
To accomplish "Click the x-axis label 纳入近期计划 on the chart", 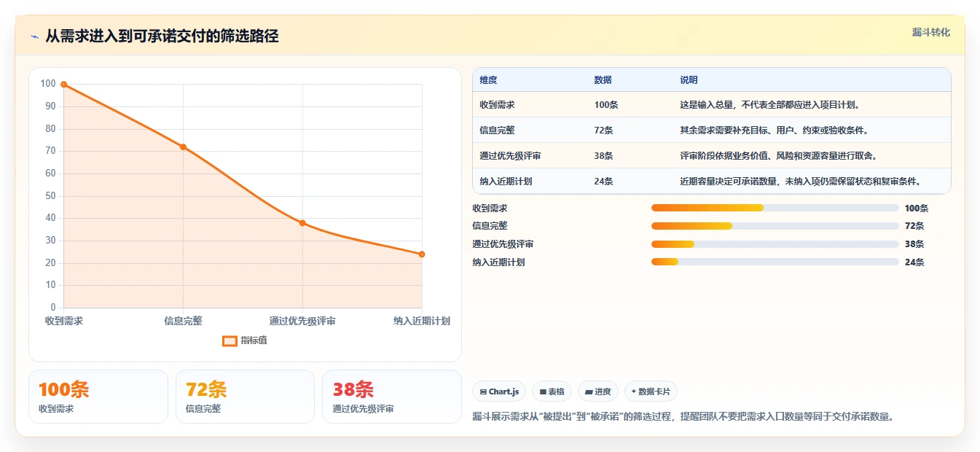I will (422, 321).
